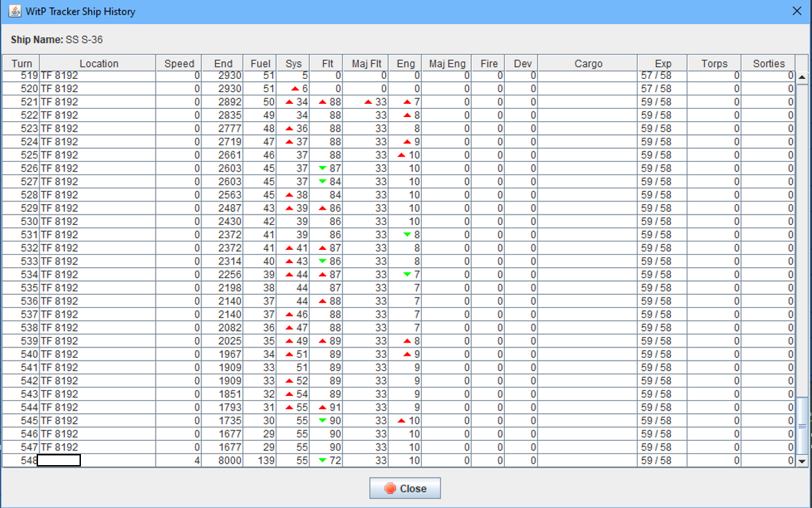
Task: Click the Java icon in title bar
Action: tap(15, 11)
